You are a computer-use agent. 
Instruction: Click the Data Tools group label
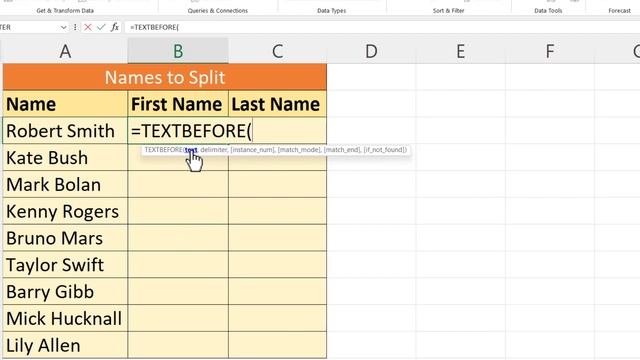coord(548,11)
